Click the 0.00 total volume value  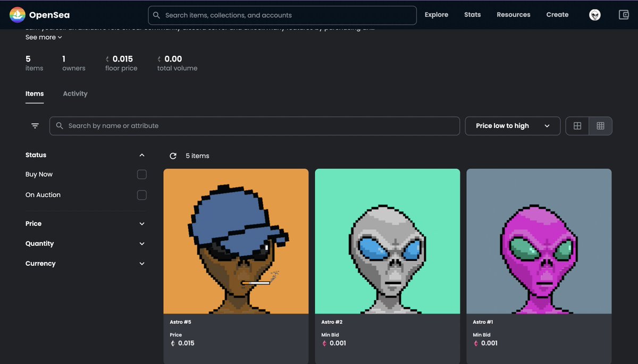[x=173, y=59]
